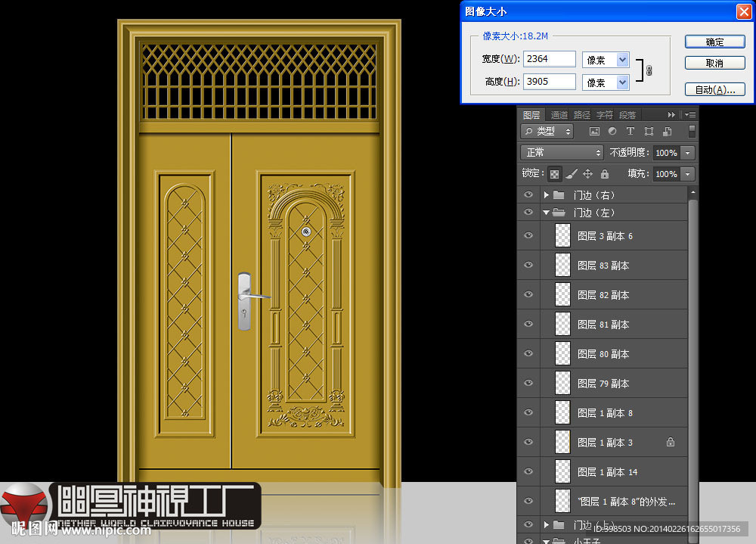This screenshot has width=756, height=544.
Task: Switch to the 字符 tab
Action: [605, 115]
